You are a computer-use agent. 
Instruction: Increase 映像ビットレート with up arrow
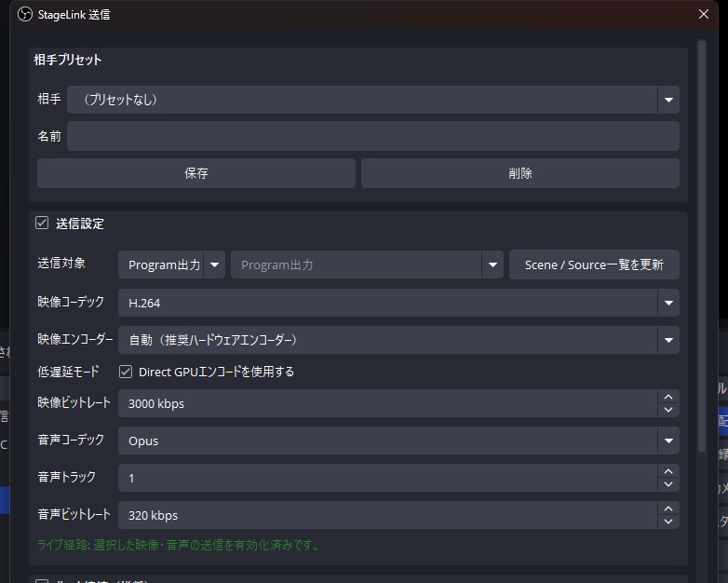click(668, 397)
